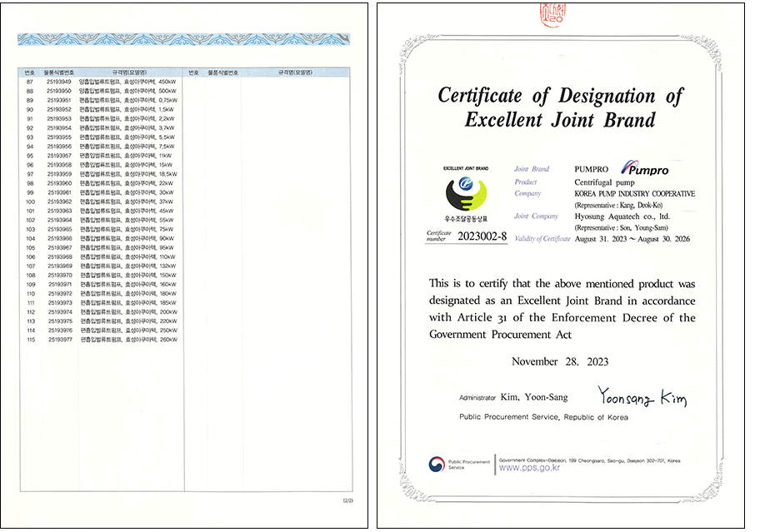Select row 112 ID 25193974
This screenshot has height=532, width=780.
60,312
